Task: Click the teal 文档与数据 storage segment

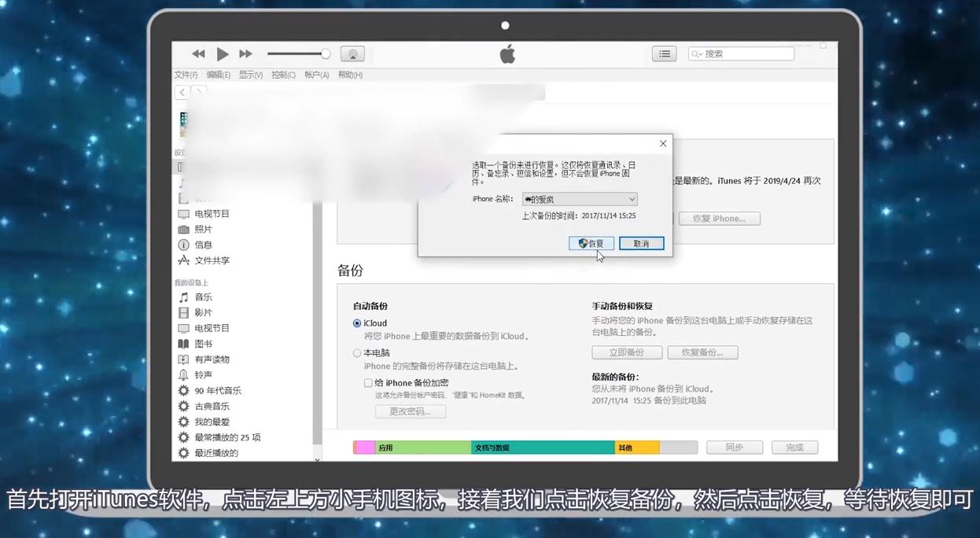Action: 543,448
